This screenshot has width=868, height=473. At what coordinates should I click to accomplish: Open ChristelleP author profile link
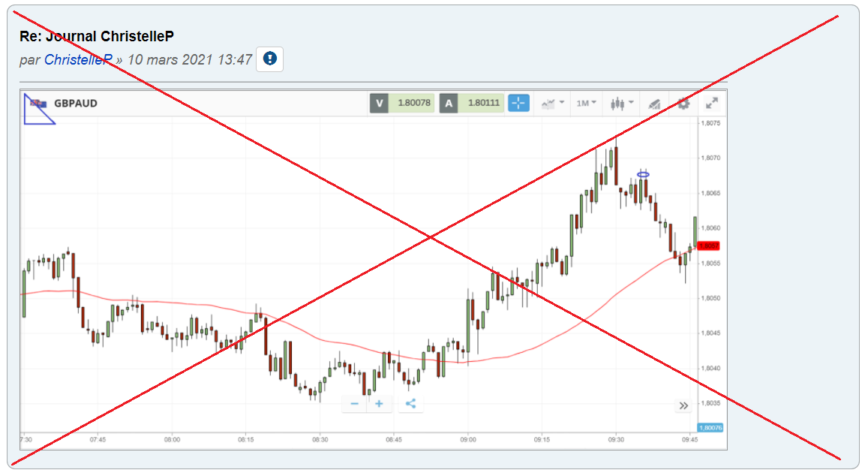[78, 60]
